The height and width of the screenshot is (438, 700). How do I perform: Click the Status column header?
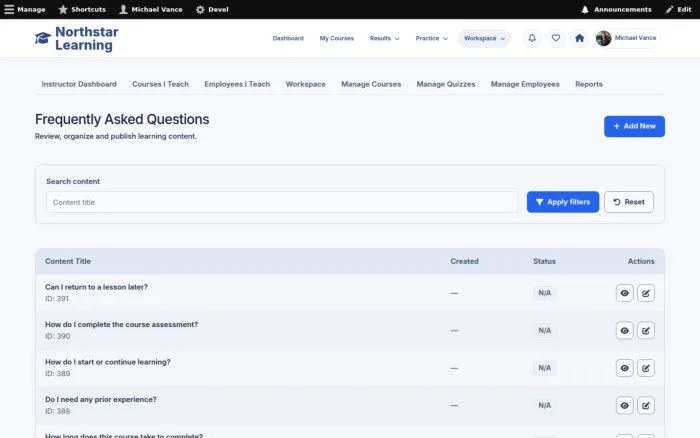[544, 261]
